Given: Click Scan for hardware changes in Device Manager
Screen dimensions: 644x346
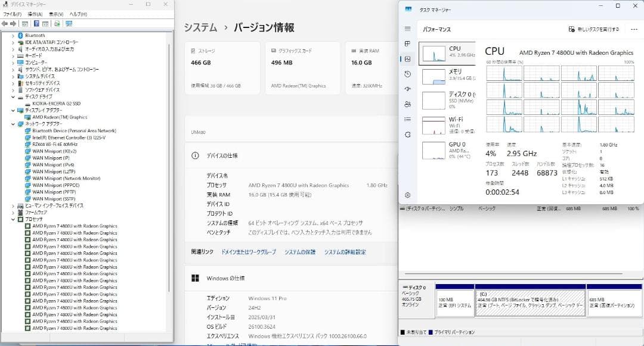Looking at the screenshot, I should 69,24.
